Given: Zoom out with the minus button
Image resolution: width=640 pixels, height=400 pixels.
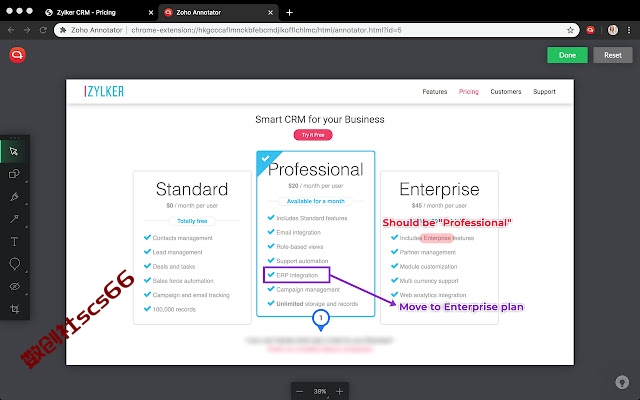Looking at the screenshot, I should [x=300, y=391].
